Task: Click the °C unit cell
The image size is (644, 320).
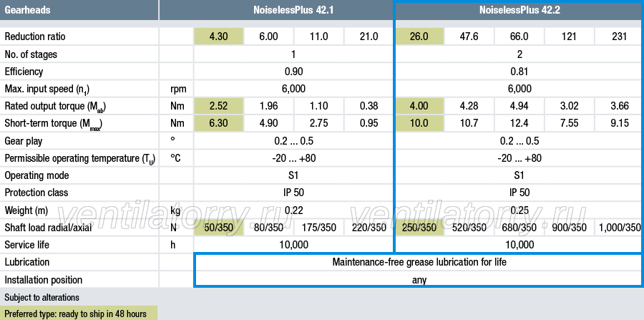Action: [x=175, y=158]
